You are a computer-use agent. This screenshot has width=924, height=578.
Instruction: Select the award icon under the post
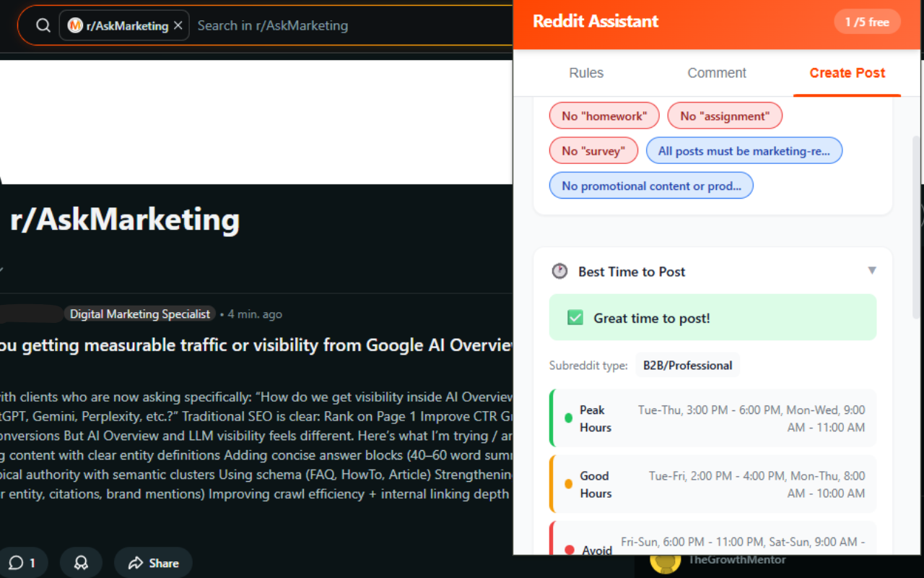tap(81, 562)
